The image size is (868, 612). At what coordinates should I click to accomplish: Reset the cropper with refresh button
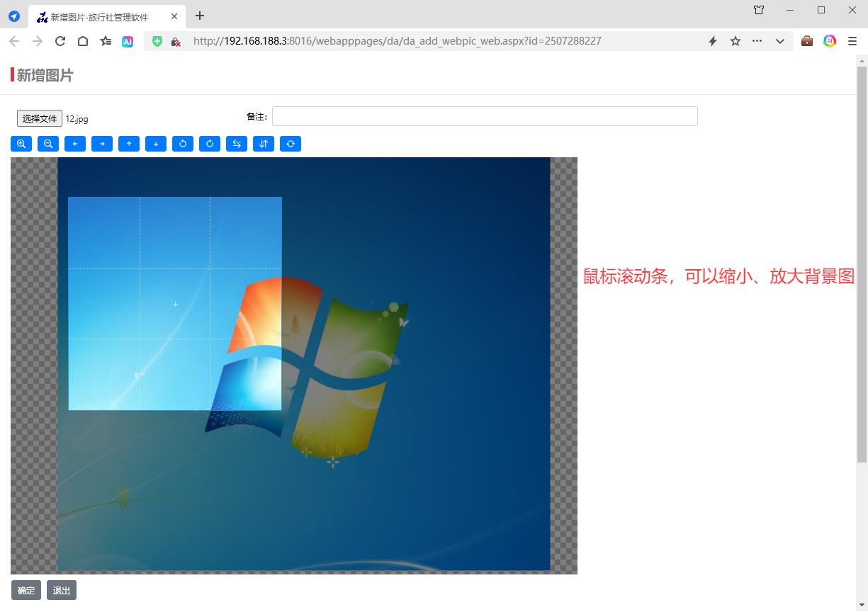pyautogui.click(x=291, y=144)
